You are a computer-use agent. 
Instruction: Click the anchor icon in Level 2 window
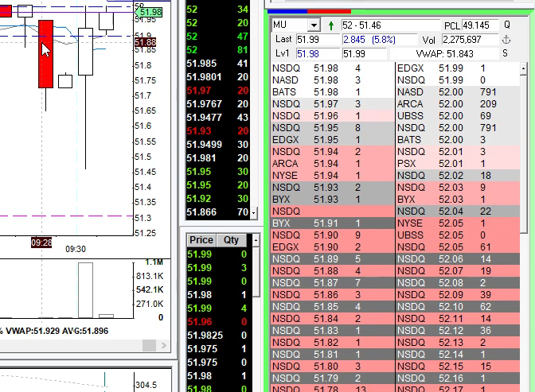click(506, 39)
